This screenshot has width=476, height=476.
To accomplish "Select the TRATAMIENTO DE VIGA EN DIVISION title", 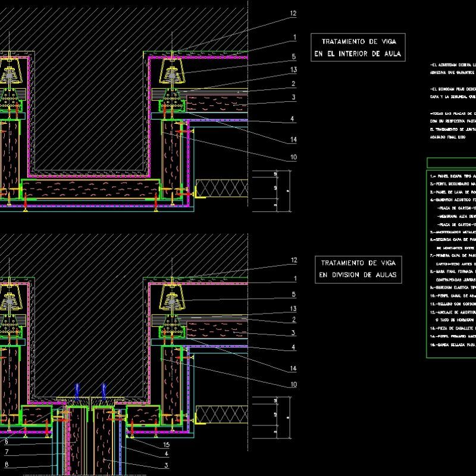I will coord(359,269).
